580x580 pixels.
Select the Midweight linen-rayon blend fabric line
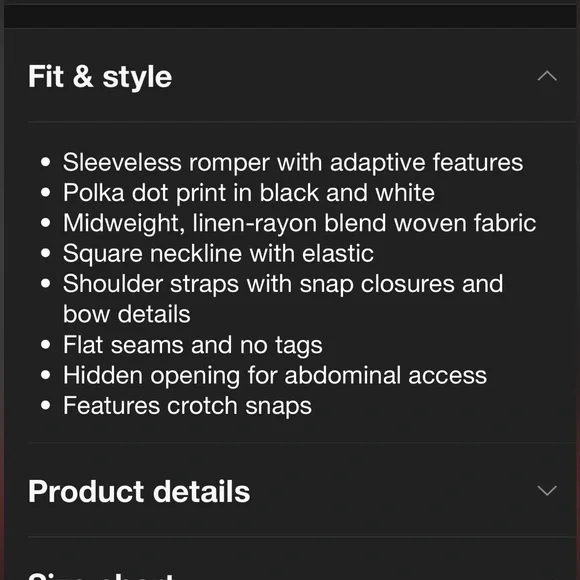tap(300, 223)
